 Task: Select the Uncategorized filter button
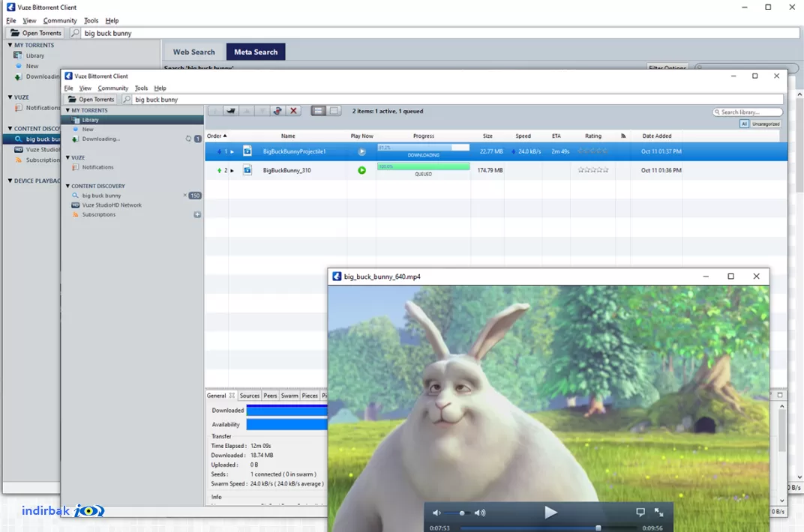[x=766, y=124]
